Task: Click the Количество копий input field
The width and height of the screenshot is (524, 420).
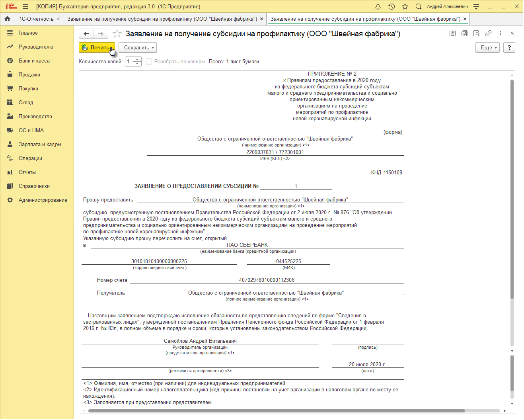Action: (129, 62)
